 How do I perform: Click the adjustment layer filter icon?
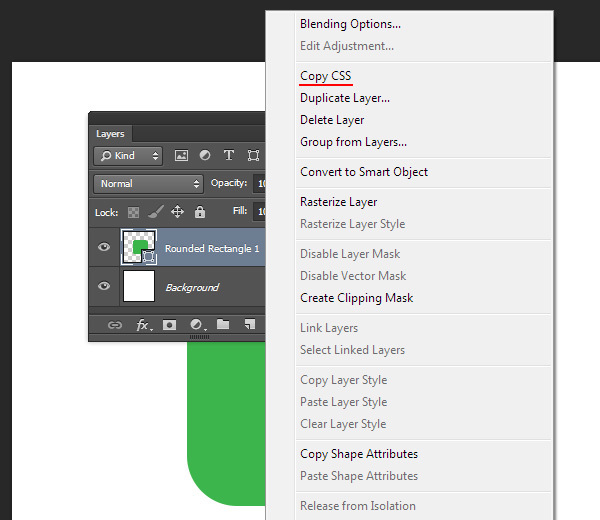(205, 156)
